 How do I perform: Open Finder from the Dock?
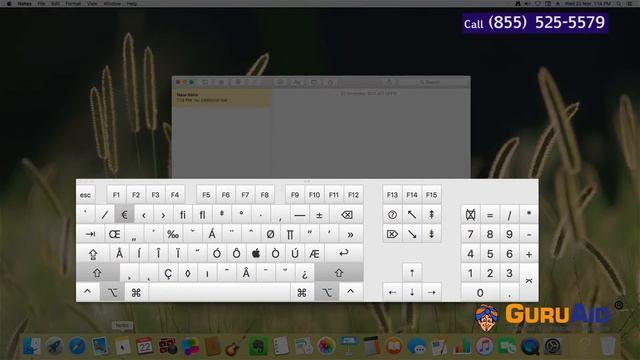(x=31, y=346)
